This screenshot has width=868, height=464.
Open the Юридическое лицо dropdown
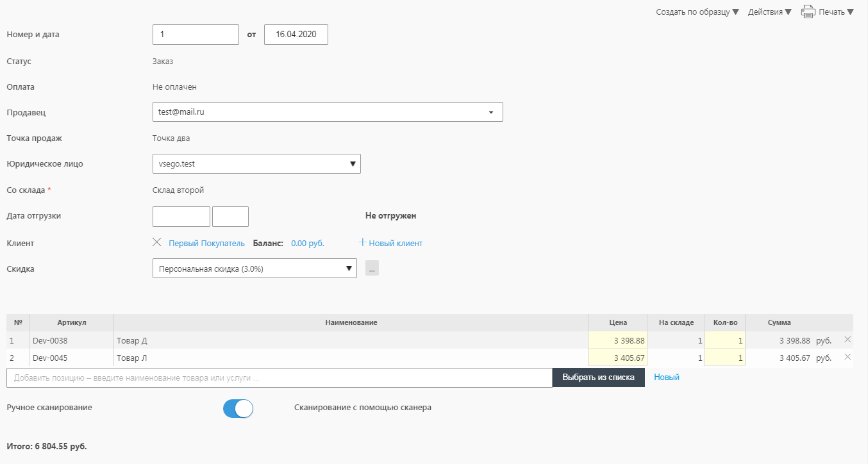(x=352, y=164)
